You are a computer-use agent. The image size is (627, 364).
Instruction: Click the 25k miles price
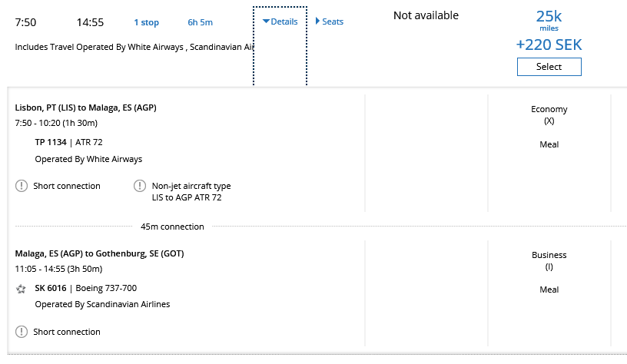tap(549, 19)
